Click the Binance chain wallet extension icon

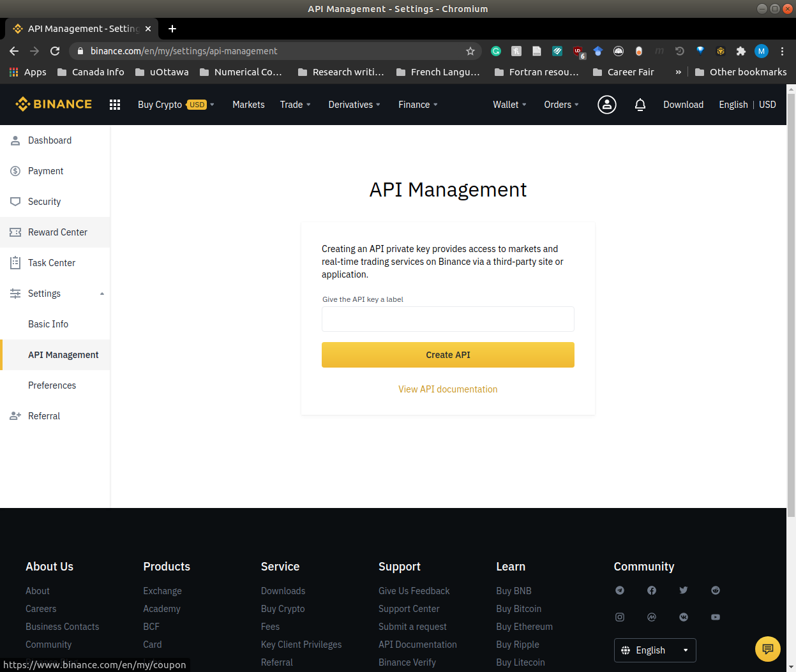(721, 51)
